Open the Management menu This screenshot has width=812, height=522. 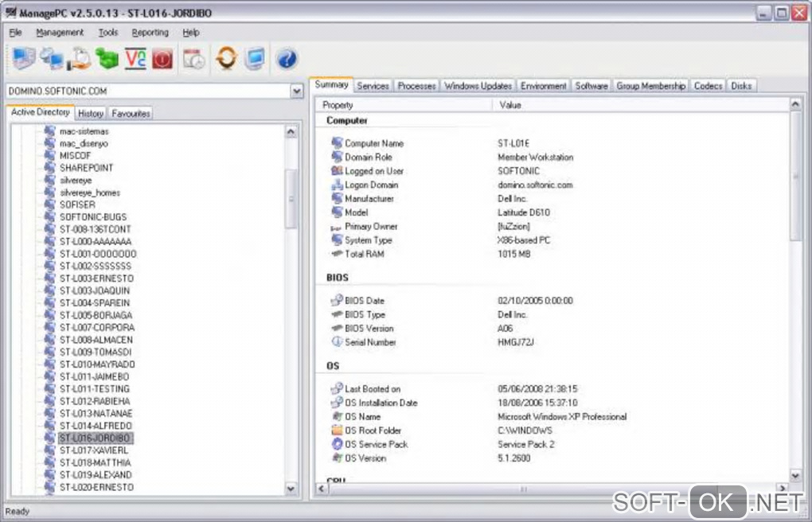pos(60,32)
